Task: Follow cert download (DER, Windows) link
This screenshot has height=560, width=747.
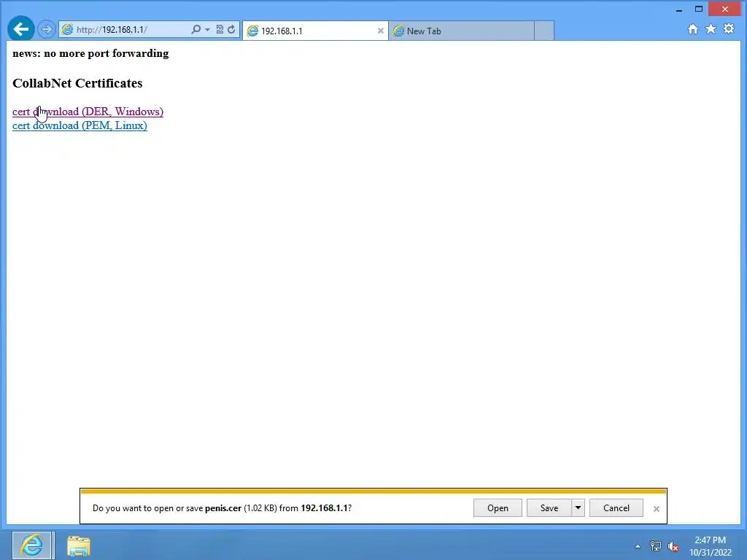Action: coord(88,112)
